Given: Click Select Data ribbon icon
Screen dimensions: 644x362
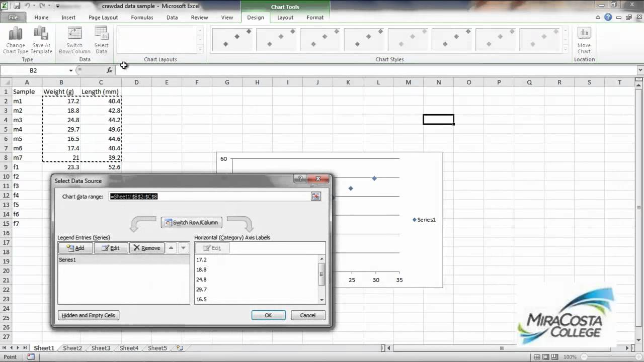Looking at the screenshot, I should pyautogui.click(x=101, y=34).
